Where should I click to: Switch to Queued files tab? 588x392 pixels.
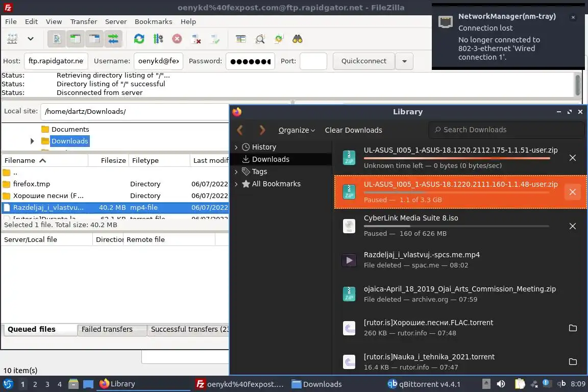(39, 329)
